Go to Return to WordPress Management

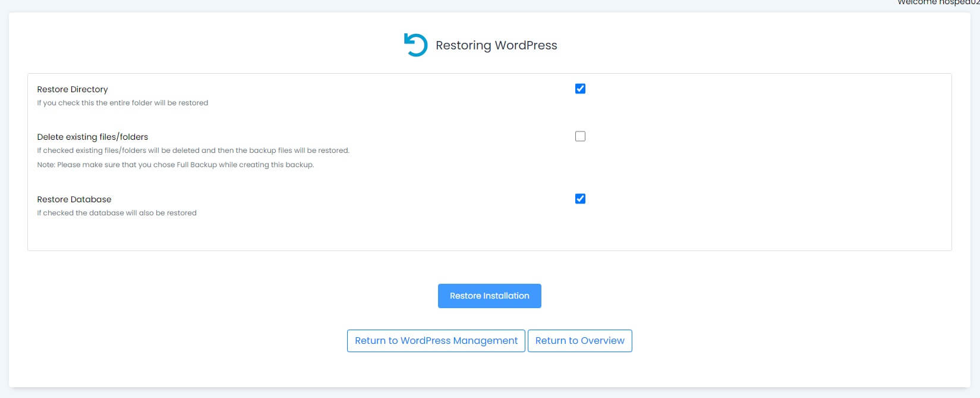[x=436, y=341]
